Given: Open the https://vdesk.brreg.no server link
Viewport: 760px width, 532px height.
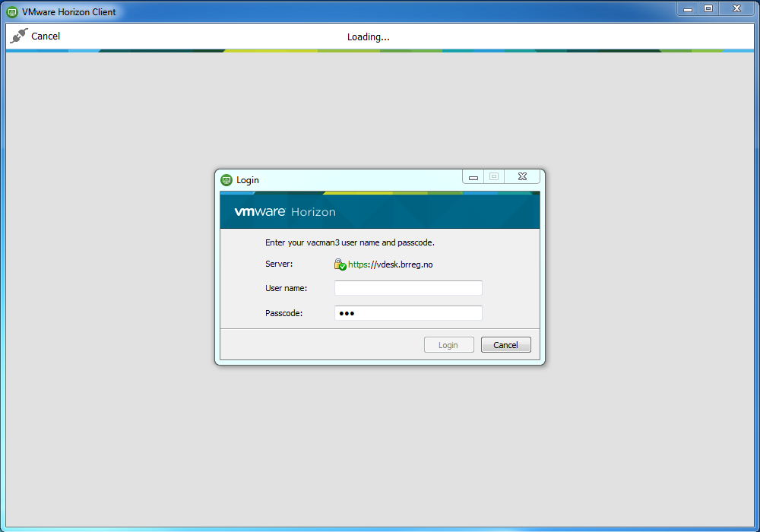Looking at the screenshot, I should [x=390, y=264].
